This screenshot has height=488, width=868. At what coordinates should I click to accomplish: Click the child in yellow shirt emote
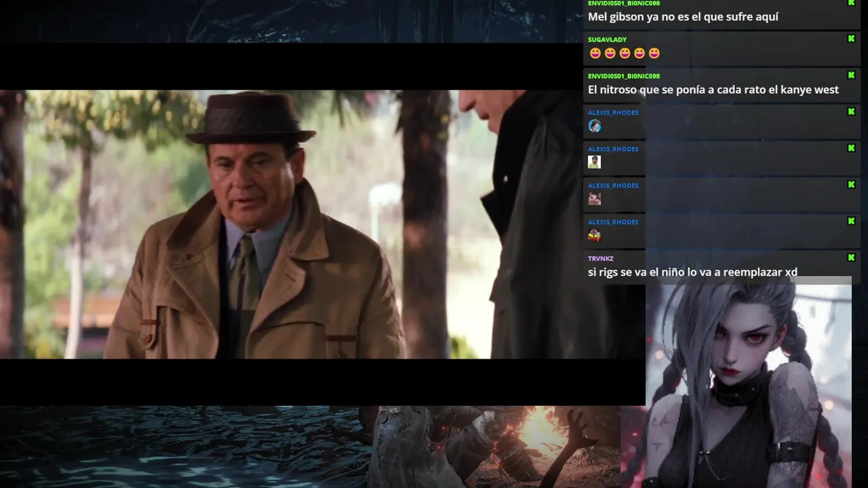(x=595, y=162)
